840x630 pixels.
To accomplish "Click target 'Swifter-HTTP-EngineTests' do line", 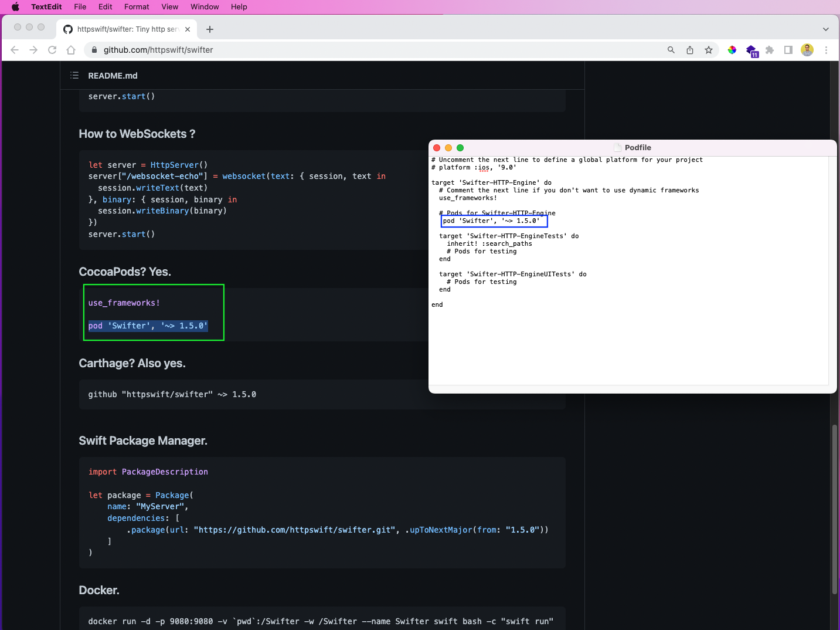I will [509, 236].
